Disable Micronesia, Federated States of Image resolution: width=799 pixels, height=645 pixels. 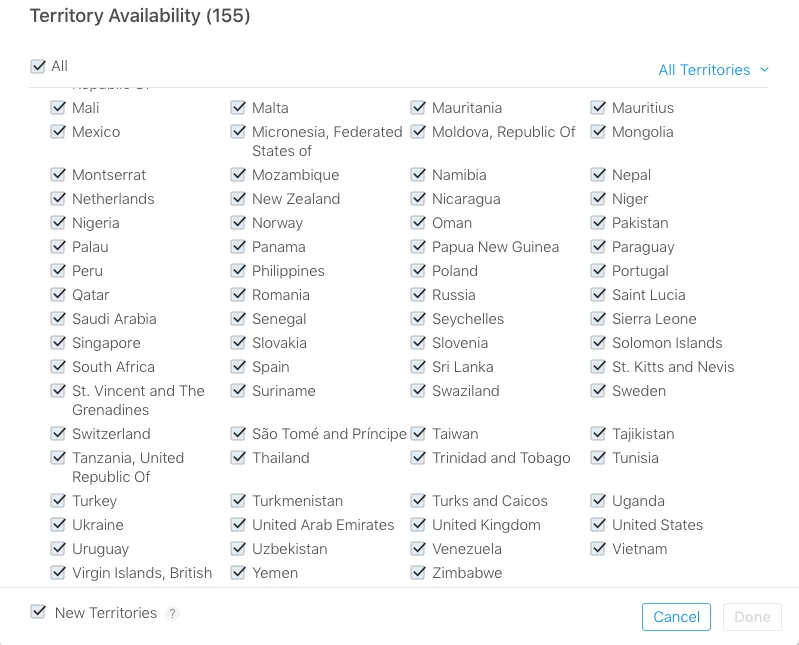click(x=238, y=132)
